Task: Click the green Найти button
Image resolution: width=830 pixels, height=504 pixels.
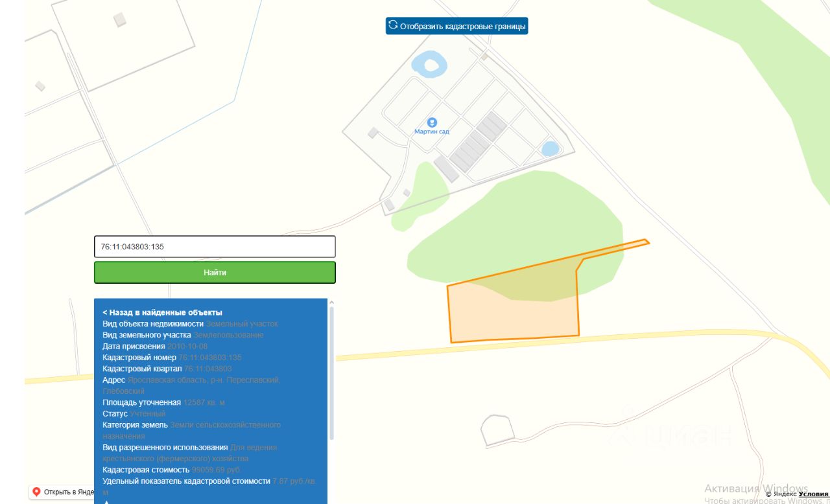Action: (215, 273)
